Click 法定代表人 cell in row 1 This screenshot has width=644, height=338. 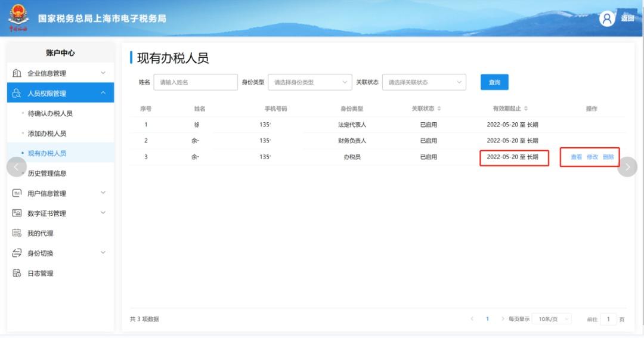(352, 125)
